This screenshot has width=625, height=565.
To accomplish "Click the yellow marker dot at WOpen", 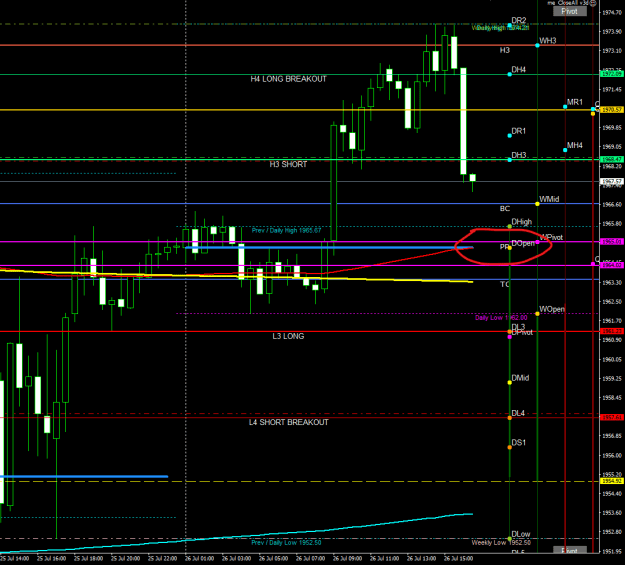I will click(x=537, y=314).
